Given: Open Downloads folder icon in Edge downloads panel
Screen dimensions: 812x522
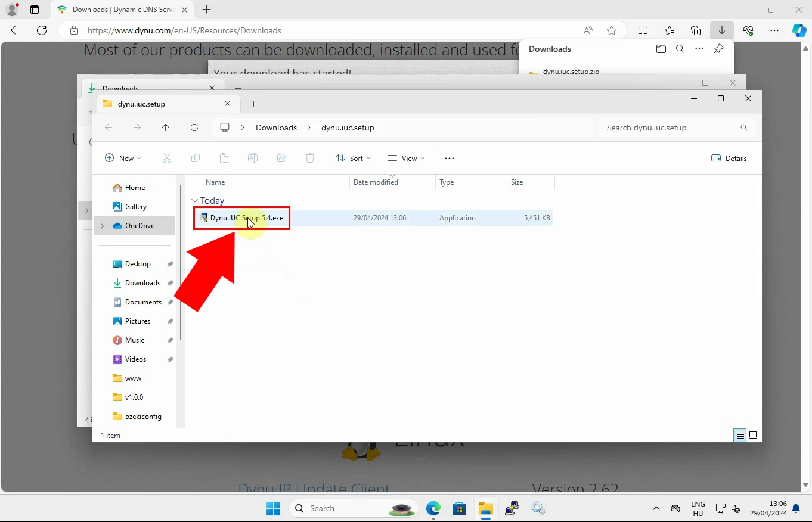Looking at the screenshot, I should tap(661, 49).
